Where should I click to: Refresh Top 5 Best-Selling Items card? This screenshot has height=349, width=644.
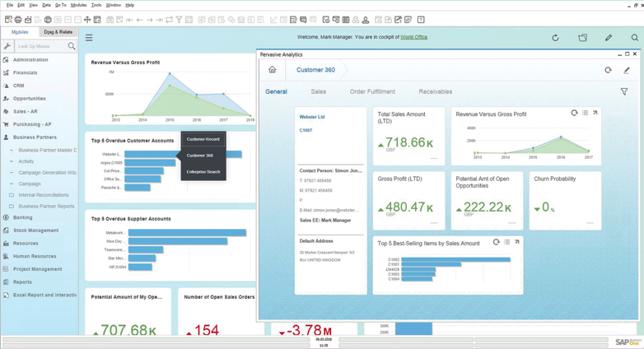point(496,242)
